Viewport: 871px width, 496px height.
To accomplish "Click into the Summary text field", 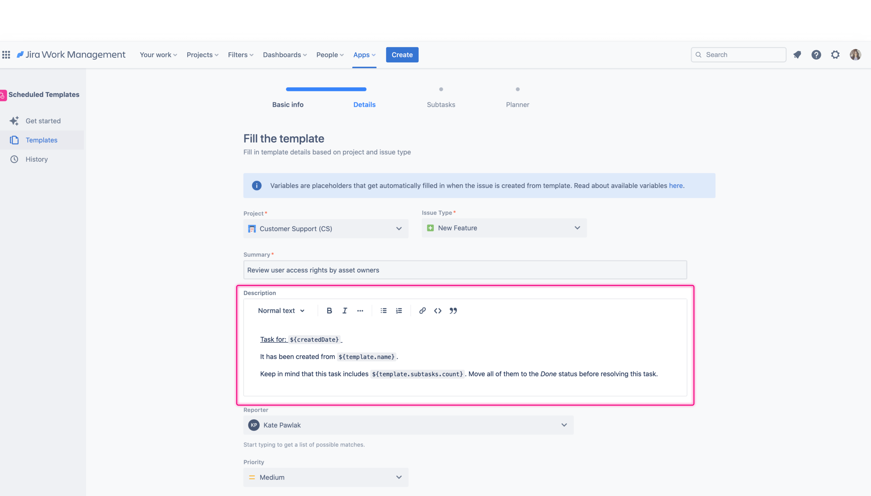I will pyautogui.click(x=465, y=270).
